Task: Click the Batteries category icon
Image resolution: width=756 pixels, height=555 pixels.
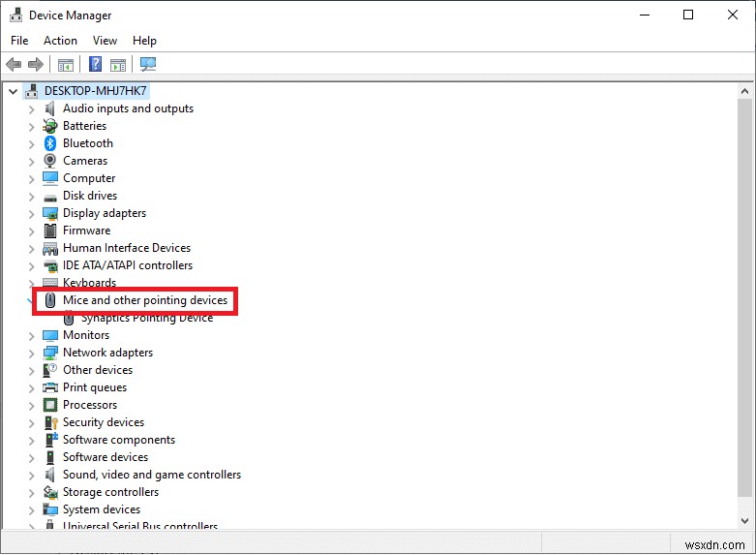Action: click(x=49, y=126)
